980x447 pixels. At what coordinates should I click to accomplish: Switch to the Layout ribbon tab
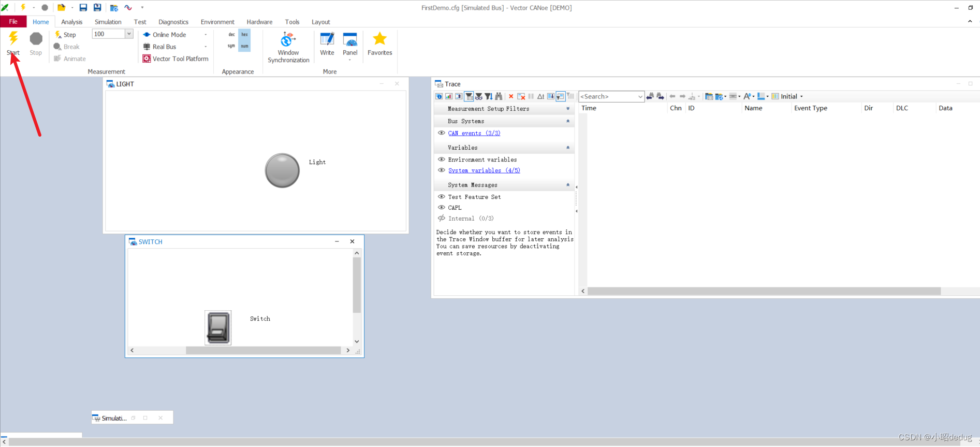click(321, 22)
